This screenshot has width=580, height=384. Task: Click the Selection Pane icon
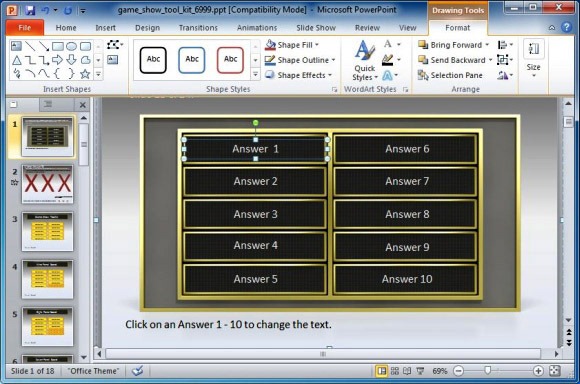(423, 75)
